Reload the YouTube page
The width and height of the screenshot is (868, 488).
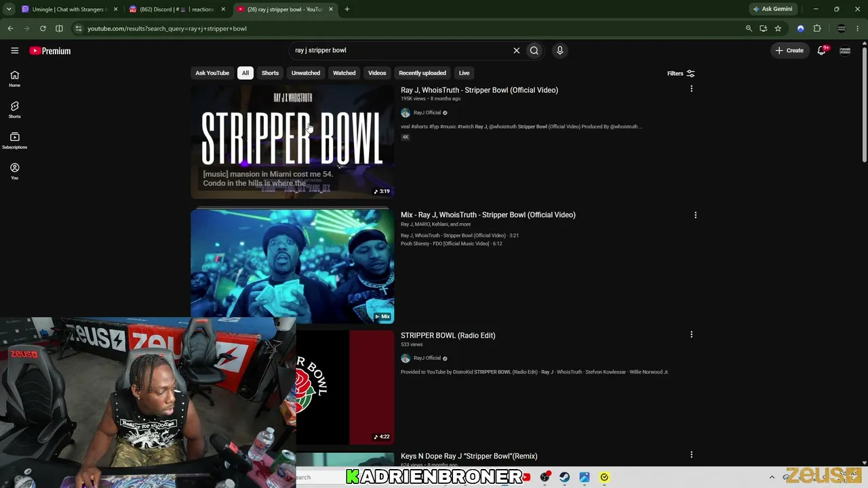click(x=43, y=28)
